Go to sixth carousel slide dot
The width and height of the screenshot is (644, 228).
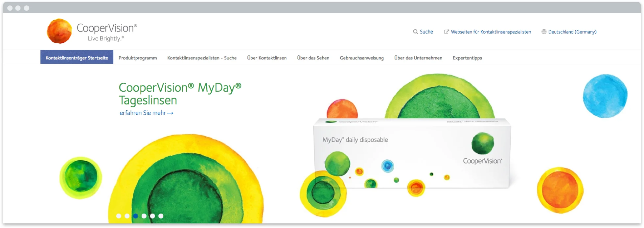pos(161,216)
